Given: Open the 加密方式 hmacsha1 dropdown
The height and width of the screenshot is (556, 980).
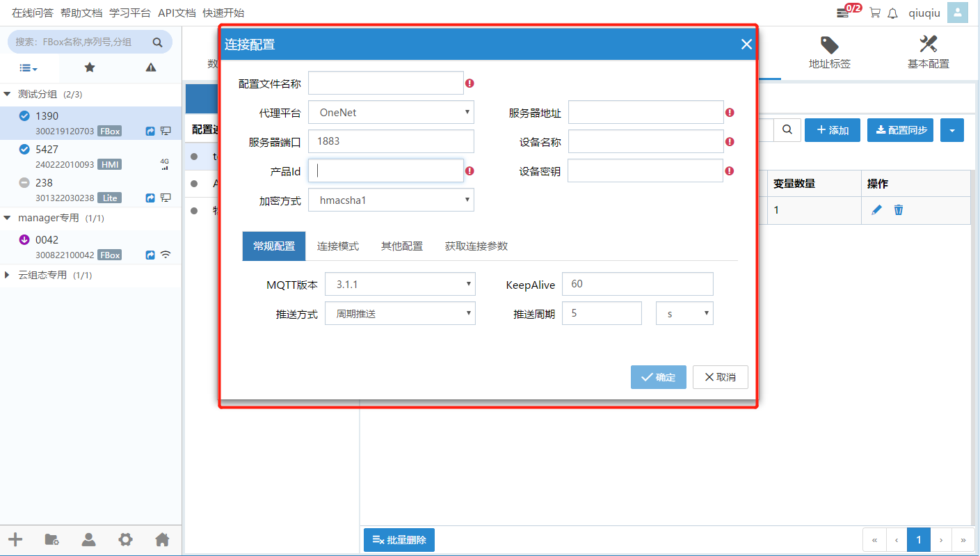Looking at the screenshot, I should (x=391, y=200).
